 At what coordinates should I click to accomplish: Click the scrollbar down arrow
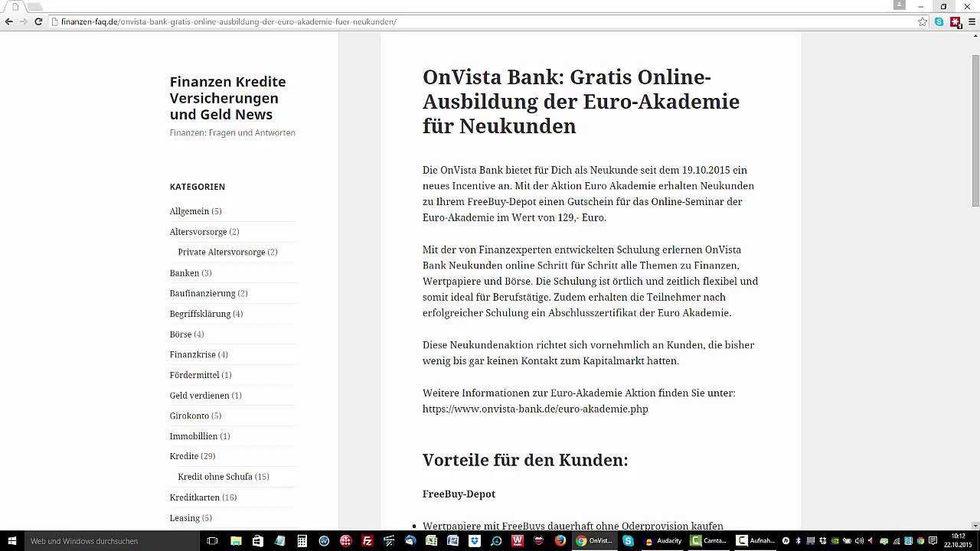point(975,524)
